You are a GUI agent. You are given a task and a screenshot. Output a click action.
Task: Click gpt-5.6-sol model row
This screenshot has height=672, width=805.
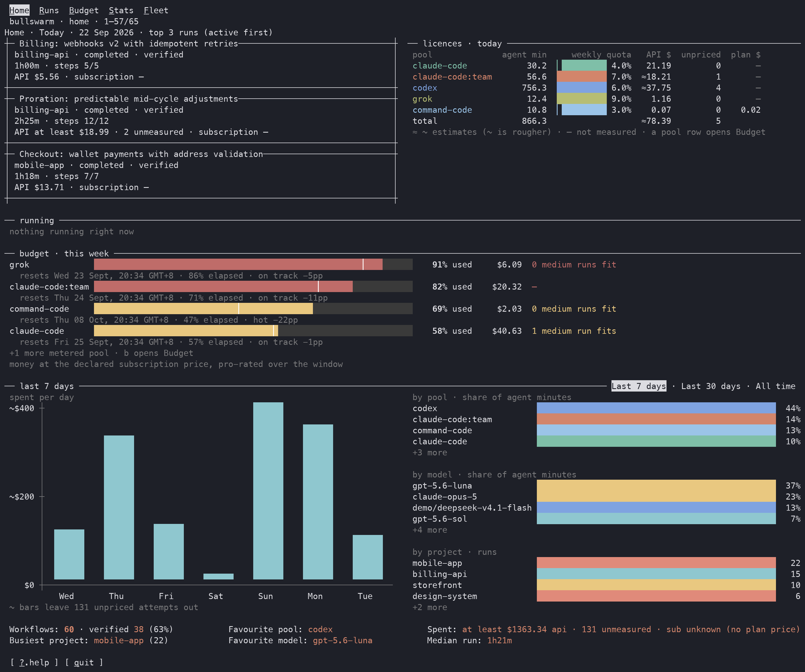pos(607,519)
